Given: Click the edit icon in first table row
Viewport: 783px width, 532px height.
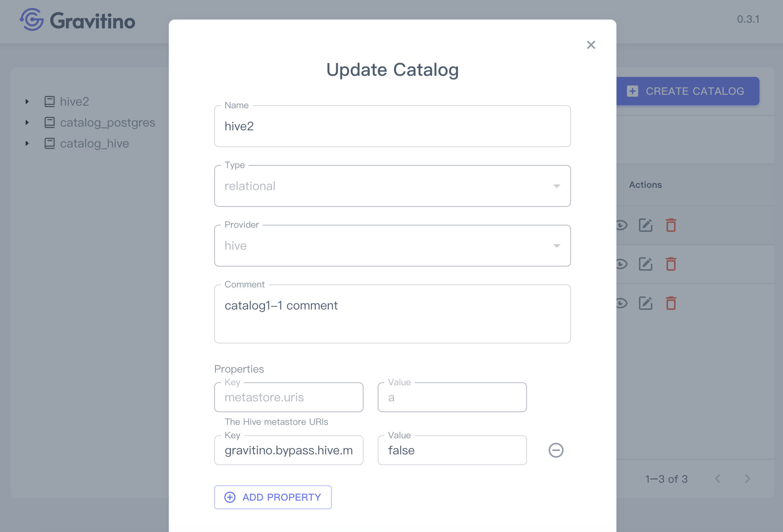Looking at the screenshot, I should click(x=646, y=225).
